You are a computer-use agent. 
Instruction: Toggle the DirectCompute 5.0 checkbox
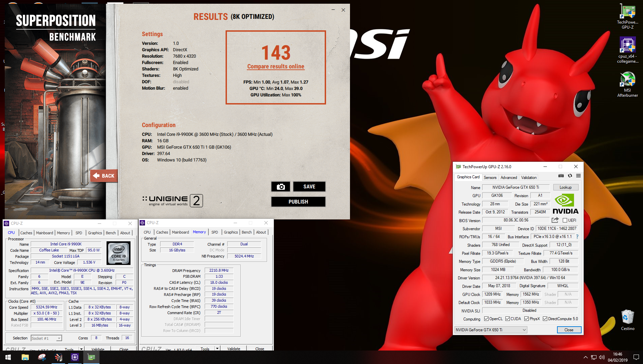545,319
